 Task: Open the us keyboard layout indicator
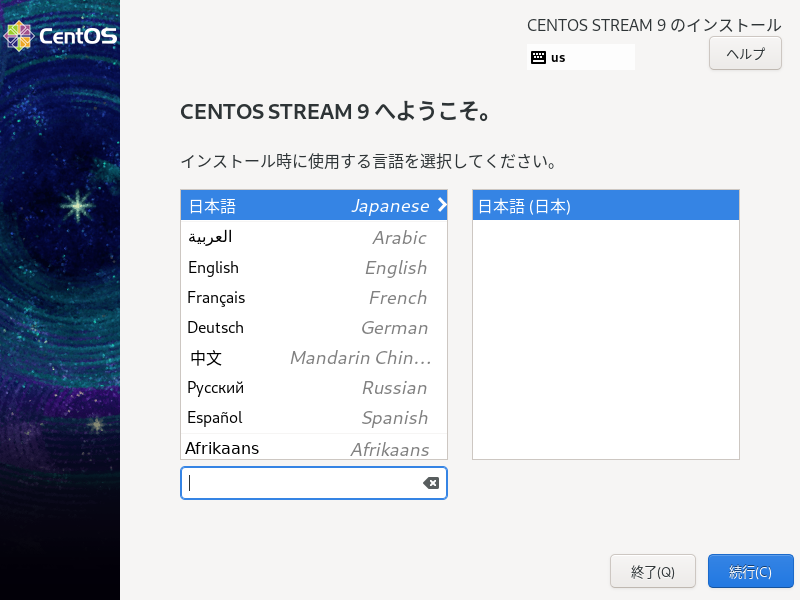click(581, 57)
